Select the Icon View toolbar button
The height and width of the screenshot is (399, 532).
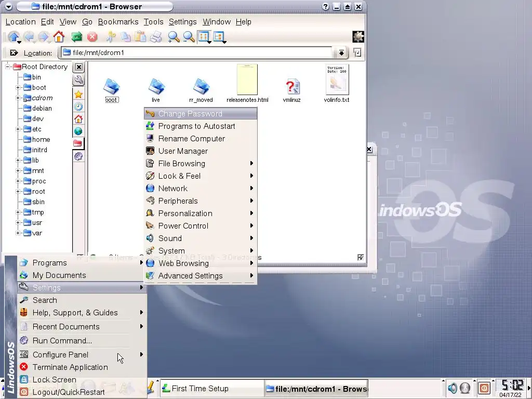click(x=204, y=37)
